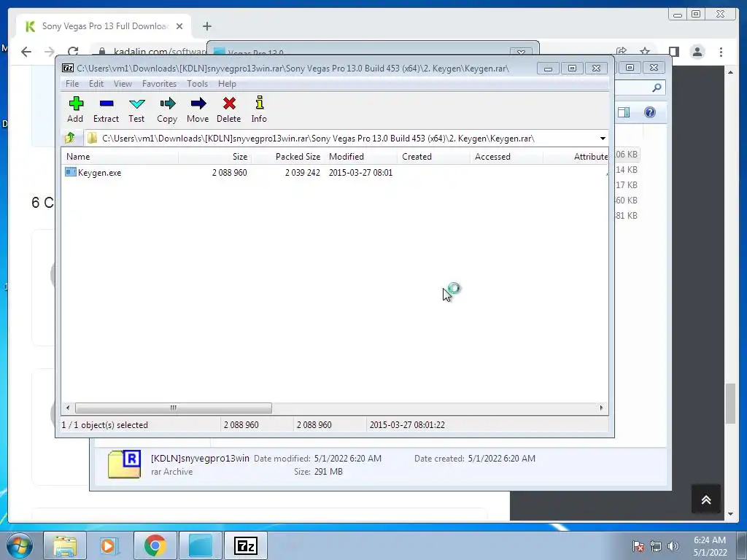This screenshot has height=560, width=747.
Task: Open the Help menu
Action: pos(227,84)
